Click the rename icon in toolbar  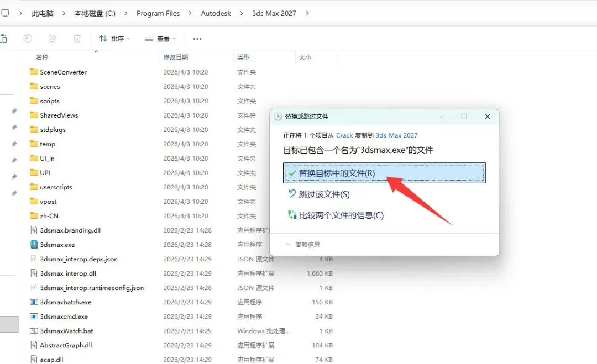[28, 39]
